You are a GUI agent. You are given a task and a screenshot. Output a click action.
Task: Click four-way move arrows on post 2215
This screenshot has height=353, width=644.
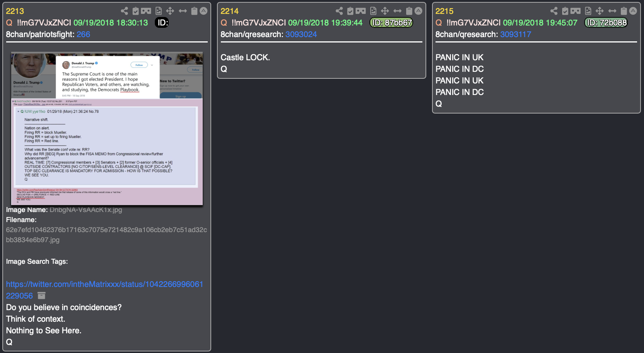click(600, 11)
